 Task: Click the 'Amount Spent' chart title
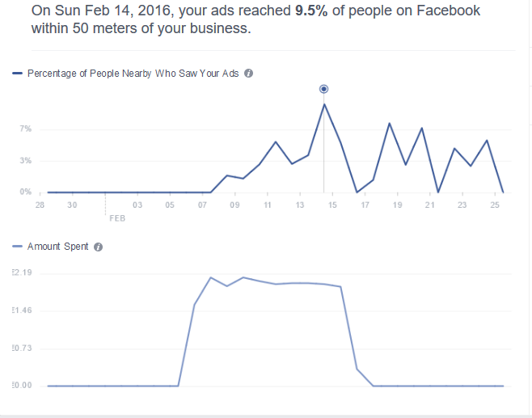(58, 247)
